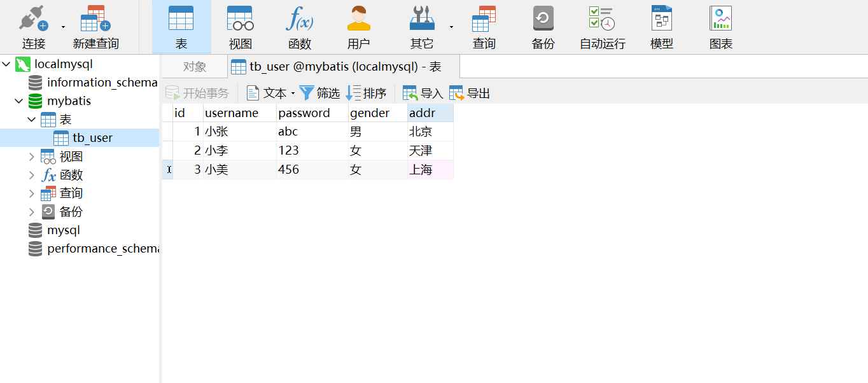Screen dimensions: 868x383
Task: Select the 备份 (Backup) toolbar icon
Action: pos(543,27)
